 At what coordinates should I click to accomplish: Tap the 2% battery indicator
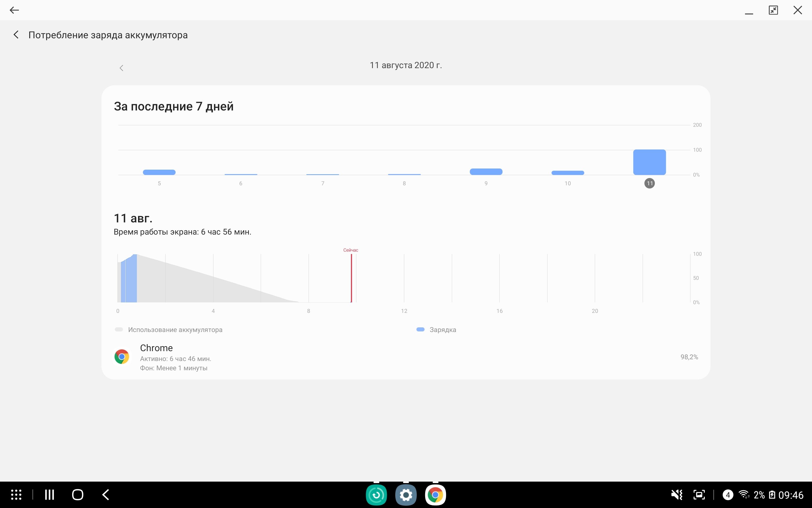tap(765, 495)
